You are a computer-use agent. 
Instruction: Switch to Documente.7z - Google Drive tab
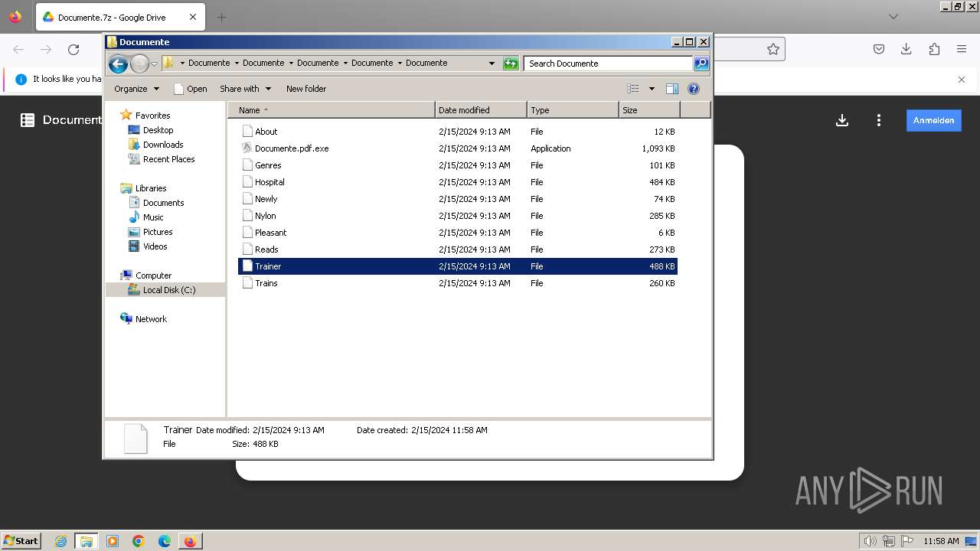[119, 17]
